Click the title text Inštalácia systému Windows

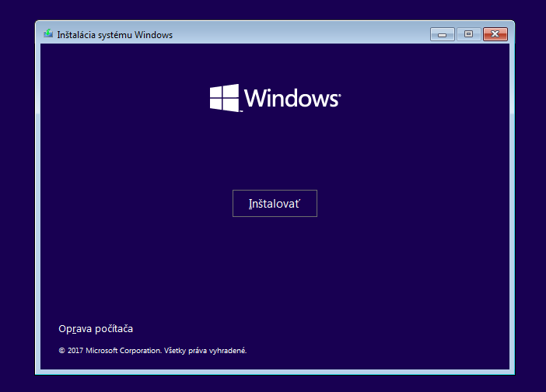(x=115, y=35)
